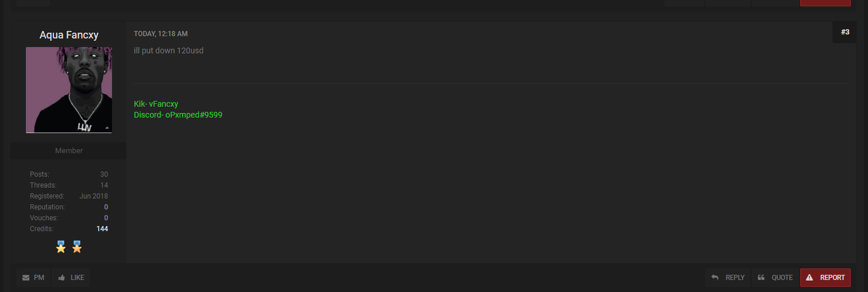The image size is (868, 292).
Task: Open the Vouches value of 0
Action: 106,218
